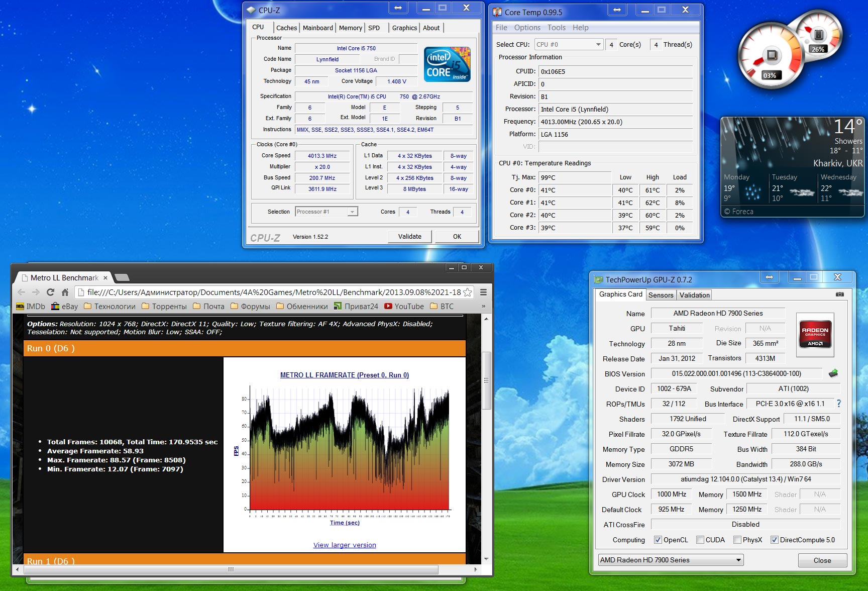Open the View larger version link
This screenshot has height=591, width=868.
(x=345, y=545)
